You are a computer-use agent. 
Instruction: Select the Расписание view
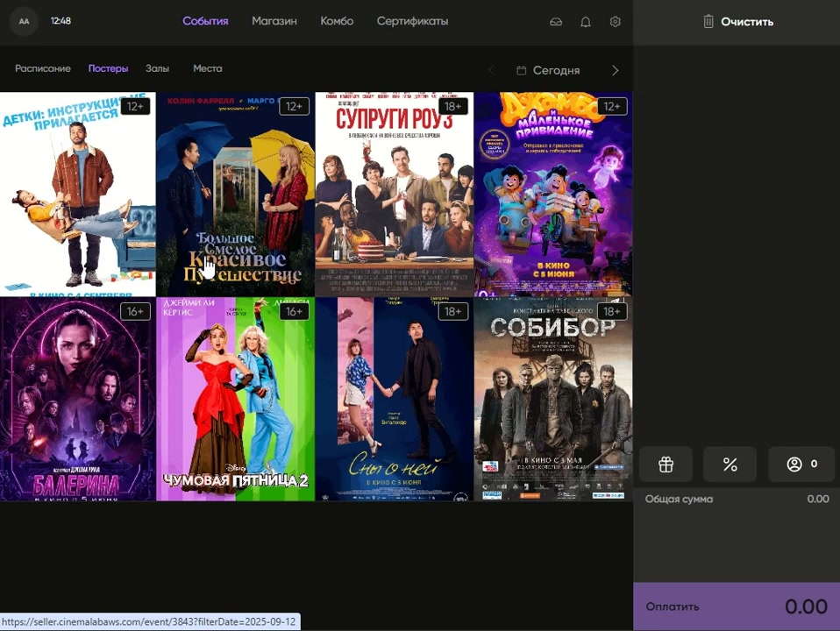click(x=43, y=68)
